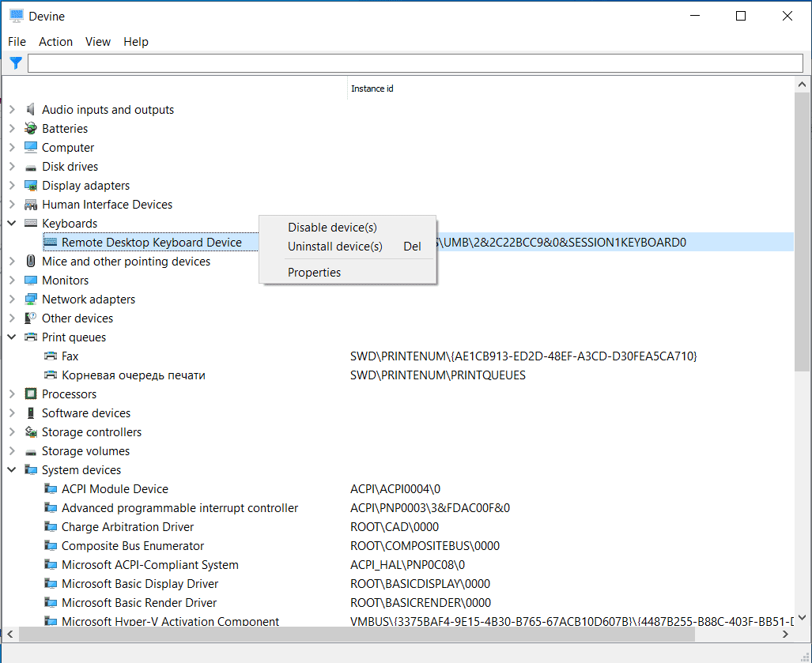
Task: Click the Mice and other pointing devices icon
Action: 31,262
